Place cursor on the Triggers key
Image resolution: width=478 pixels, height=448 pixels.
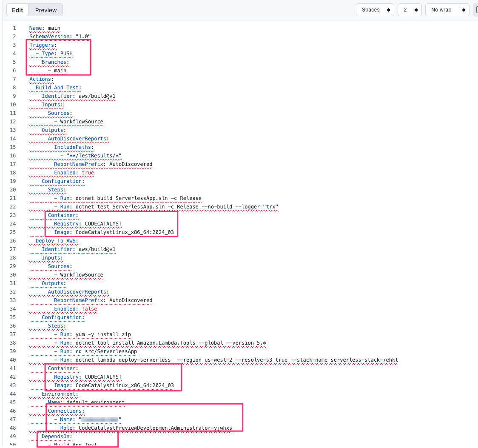pyautogui.click(x=42, y=45)
